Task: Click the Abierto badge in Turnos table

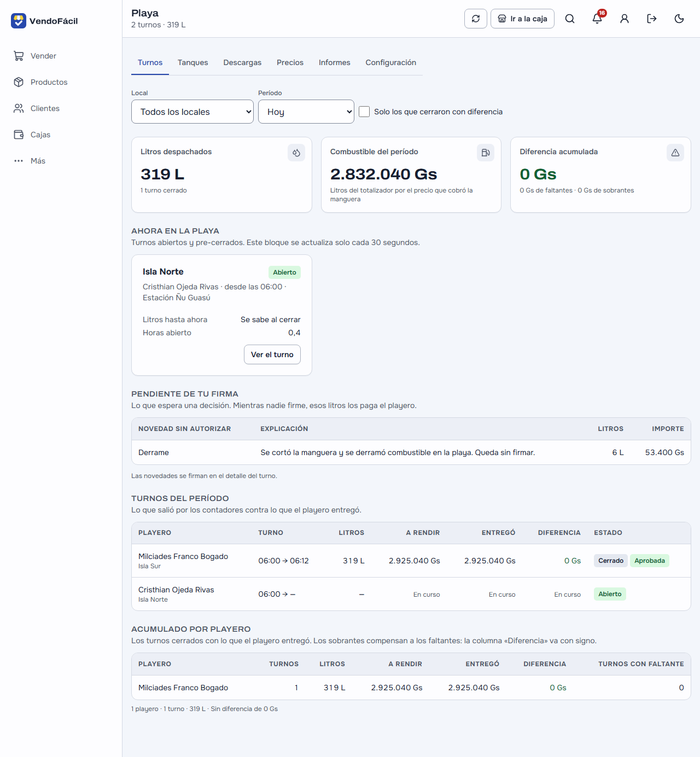Action: coord(610,594)
